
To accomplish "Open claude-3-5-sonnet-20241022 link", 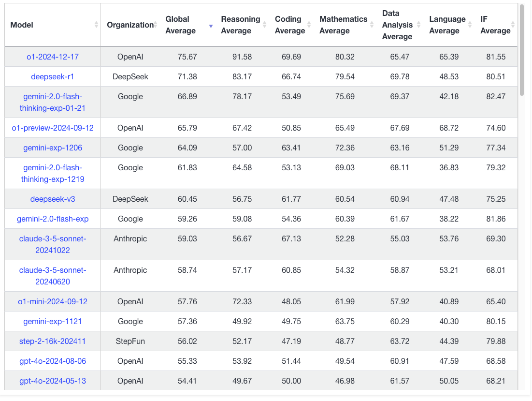I will 53,244.
